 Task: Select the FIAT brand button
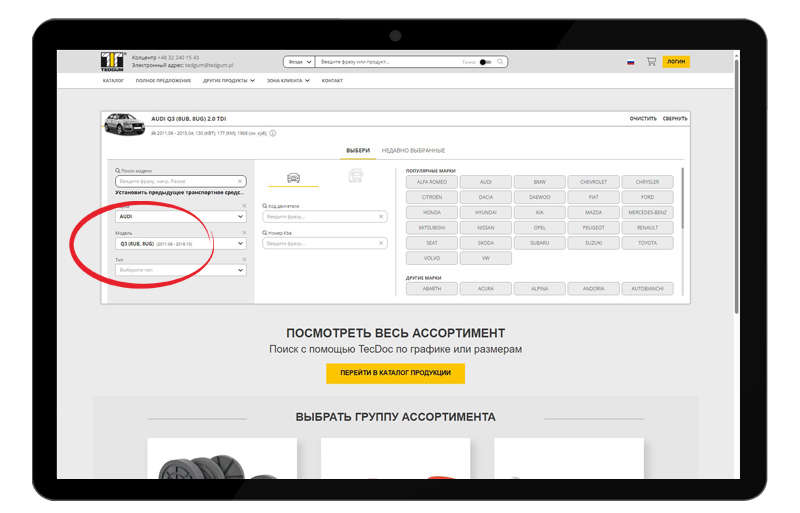point(593,197)
